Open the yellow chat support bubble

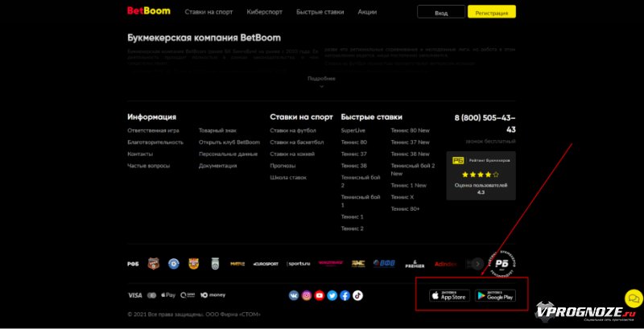(x=630, y=299)
